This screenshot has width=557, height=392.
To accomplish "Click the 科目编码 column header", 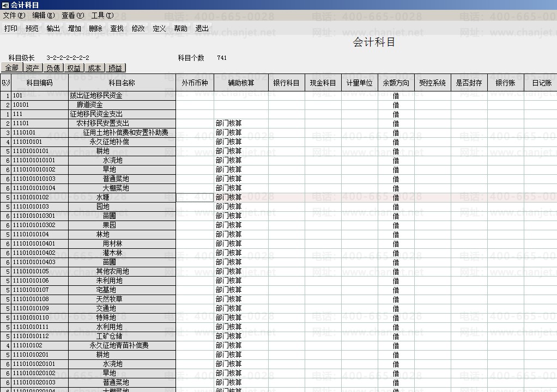I will tap(40, 83).
